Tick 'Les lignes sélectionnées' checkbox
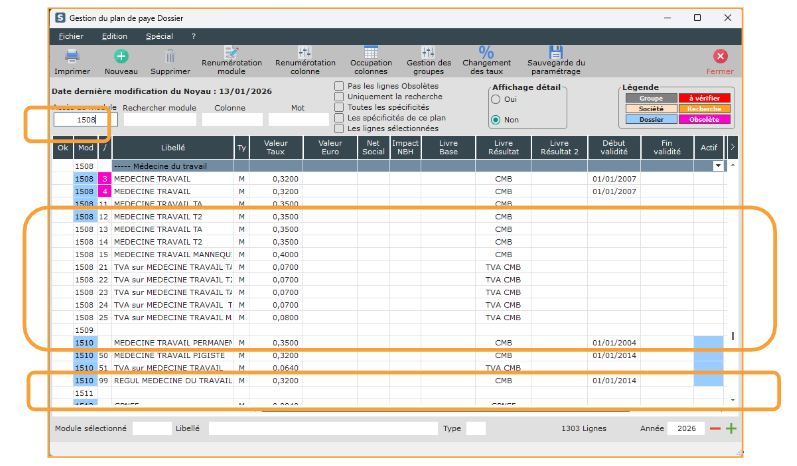The width and height of the screenshot is (797, 466). point(340,128)
